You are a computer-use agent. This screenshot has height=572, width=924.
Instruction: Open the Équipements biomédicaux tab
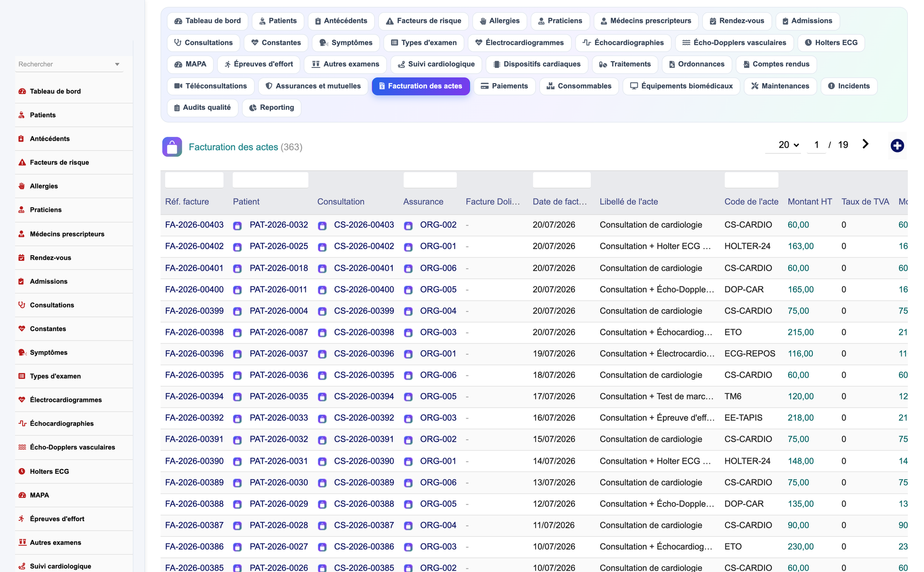point(681,86)
